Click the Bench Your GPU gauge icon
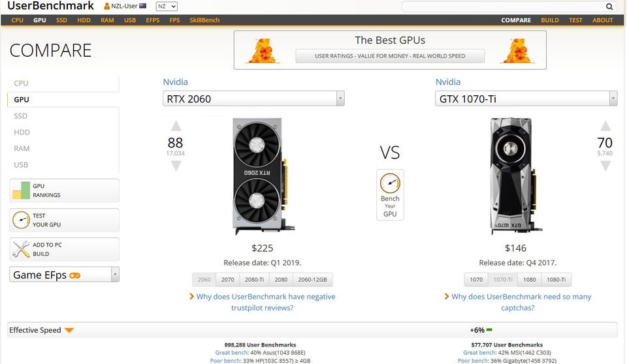This screenshot has width=627, height=364. click(390, 183)
